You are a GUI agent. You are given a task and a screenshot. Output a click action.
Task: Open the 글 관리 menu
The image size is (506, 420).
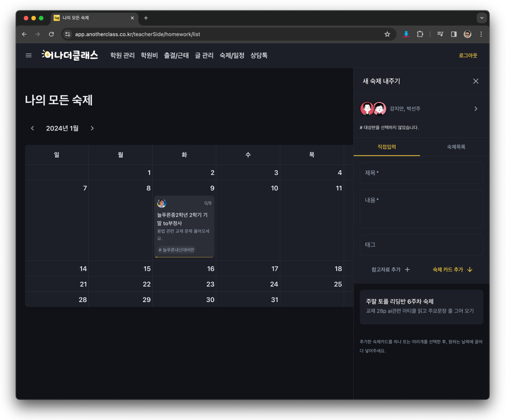pyautogui.click(x=204, y=56)
